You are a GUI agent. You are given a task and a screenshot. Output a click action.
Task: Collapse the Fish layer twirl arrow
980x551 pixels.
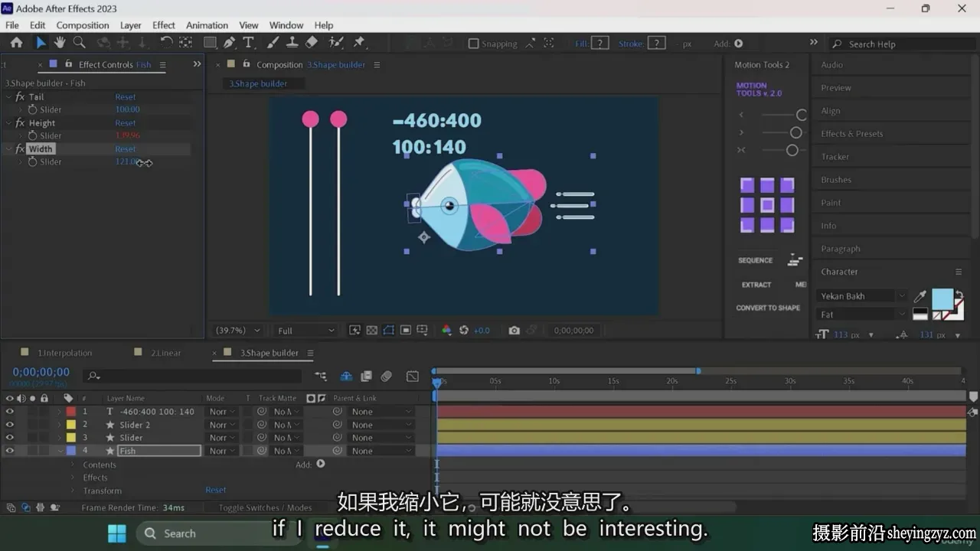tap(60, 451)
